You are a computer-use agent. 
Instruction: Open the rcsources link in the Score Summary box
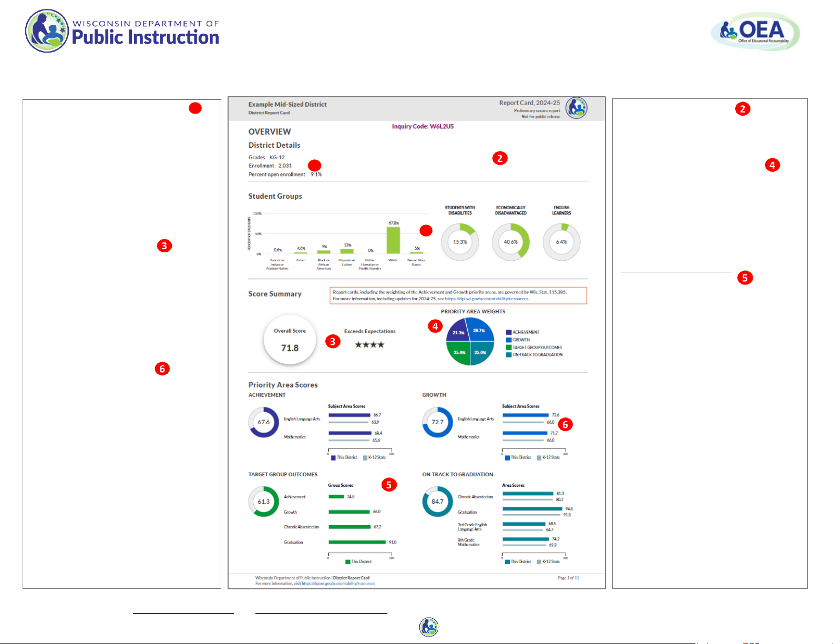487,299
